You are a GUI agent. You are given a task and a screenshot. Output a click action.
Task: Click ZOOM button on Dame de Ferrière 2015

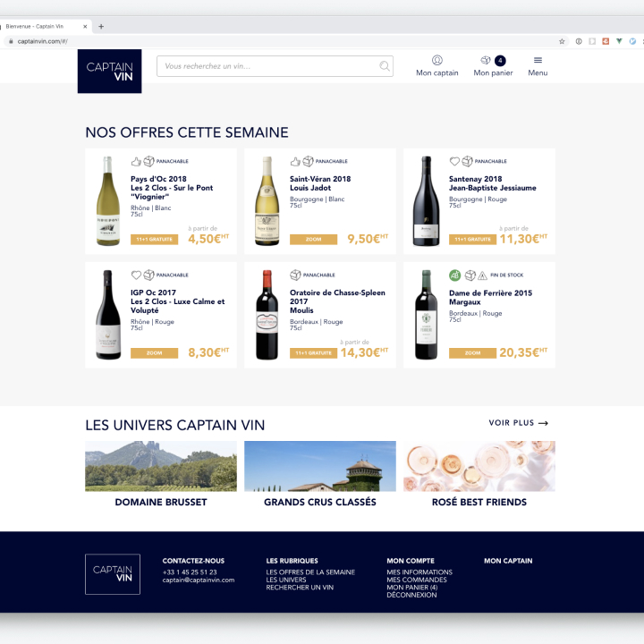473,353
